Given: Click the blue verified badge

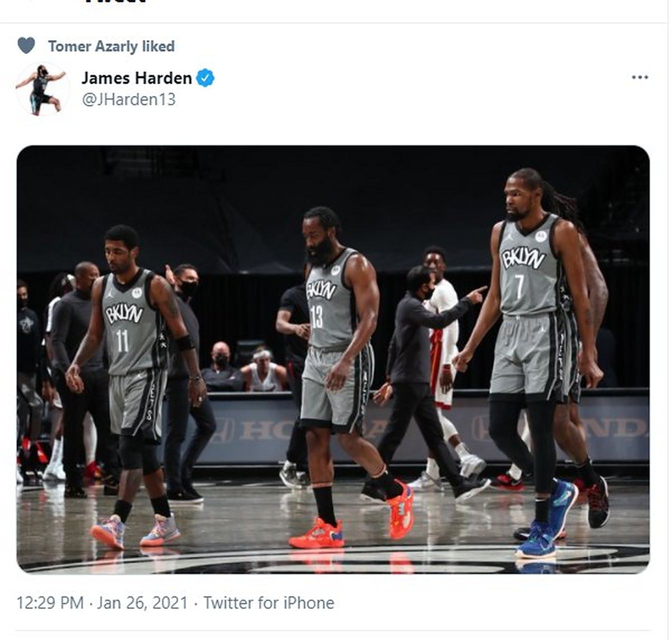Looking at the screenshot, I should click(205, 78).
